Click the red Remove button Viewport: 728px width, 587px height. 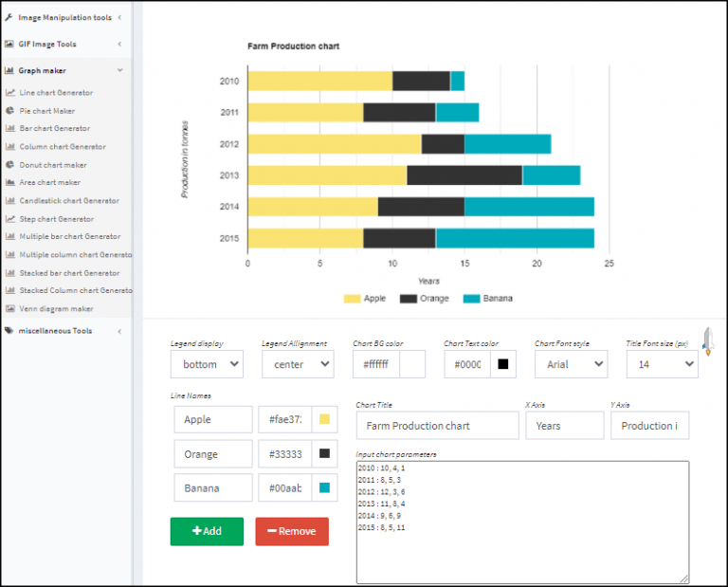pyautogui.click(x=292, y=531)
